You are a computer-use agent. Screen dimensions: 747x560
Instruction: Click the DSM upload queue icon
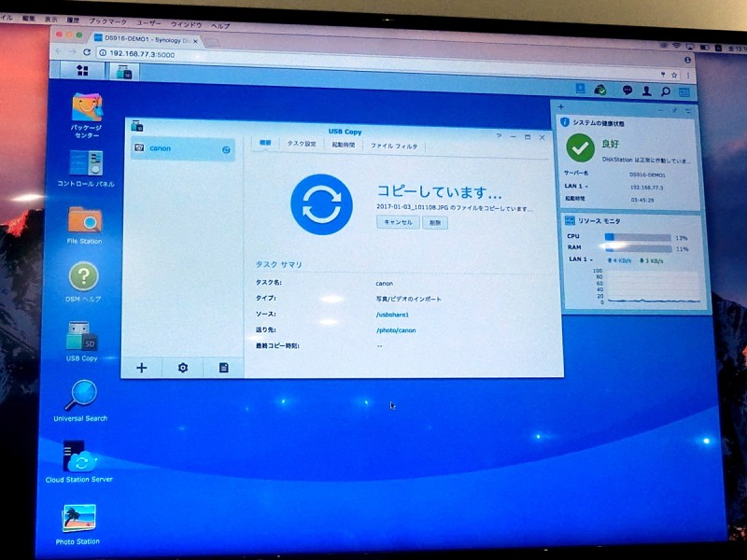[580, 88]
